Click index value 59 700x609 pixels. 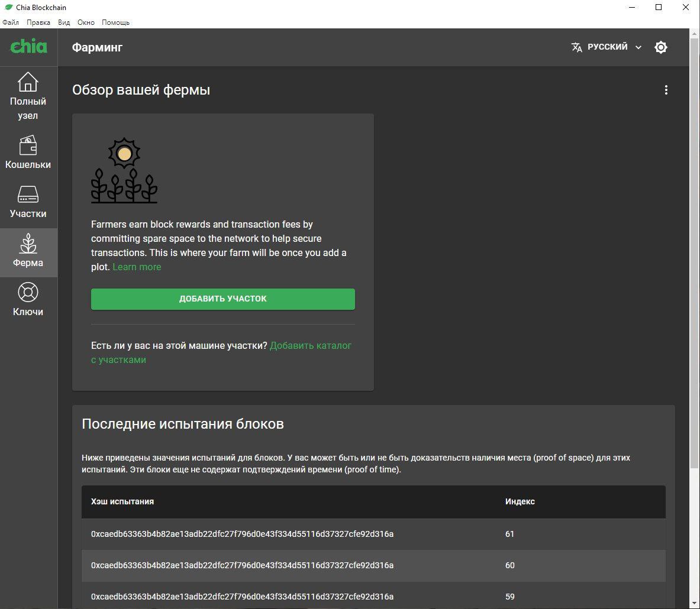509,597
